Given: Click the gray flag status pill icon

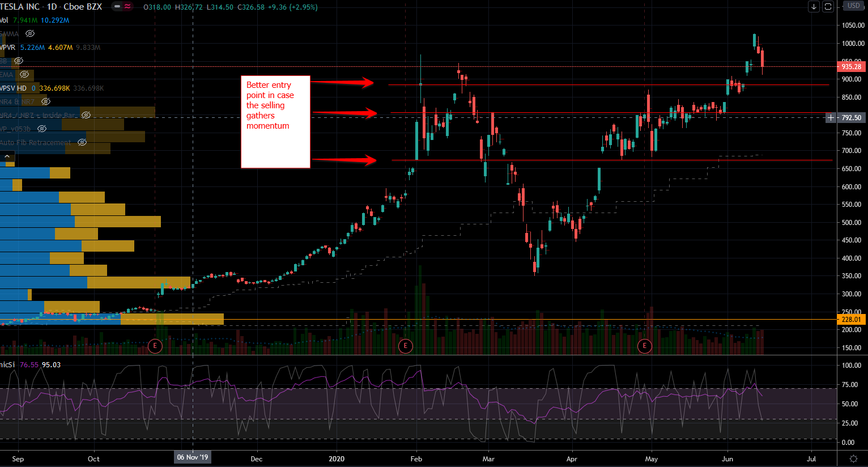Looking at the screenshot, I should [117, 7].
